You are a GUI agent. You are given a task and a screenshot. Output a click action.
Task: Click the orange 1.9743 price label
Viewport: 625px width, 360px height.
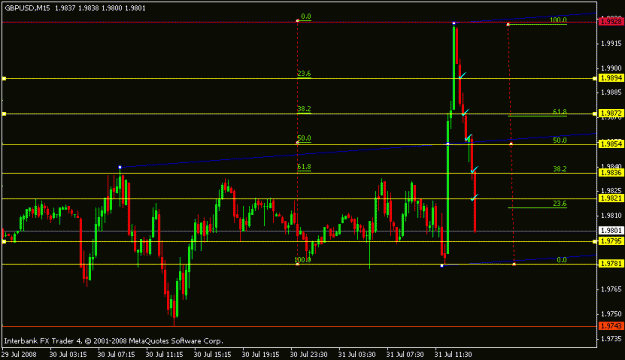pos(611,326)
